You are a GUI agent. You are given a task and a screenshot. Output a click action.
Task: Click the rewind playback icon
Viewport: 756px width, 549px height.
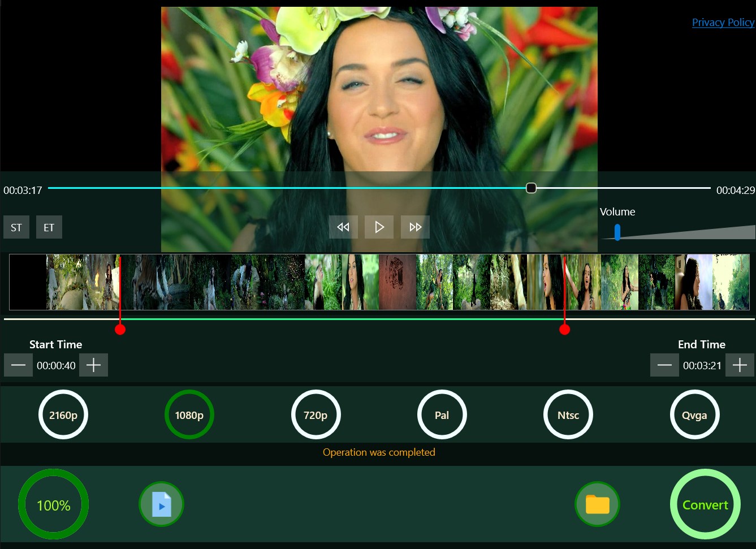click(x=343, y=227)
